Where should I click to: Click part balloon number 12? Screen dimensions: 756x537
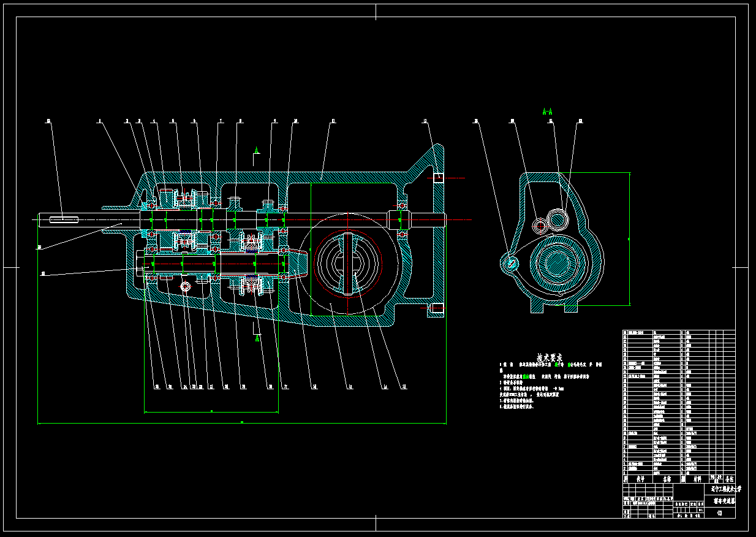[425, 121]
